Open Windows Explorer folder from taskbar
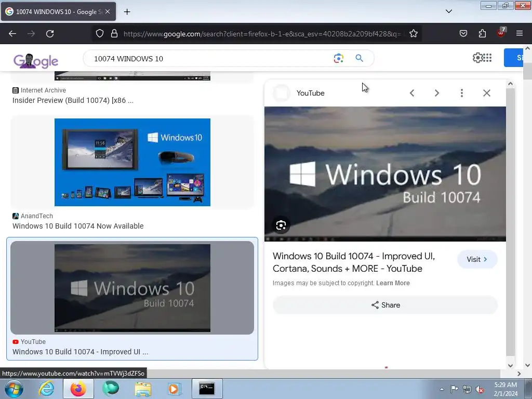532x399 pixels. pos(143,389)
